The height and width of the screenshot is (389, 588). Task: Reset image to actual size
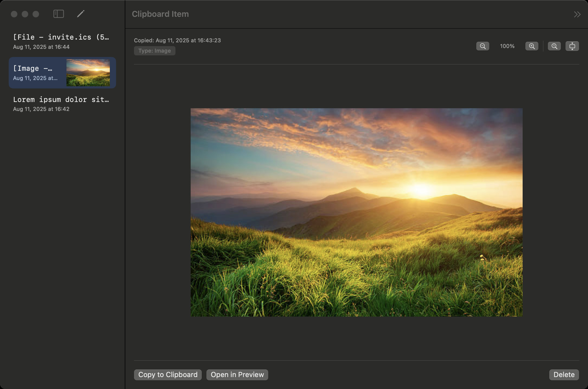[554, 46]
